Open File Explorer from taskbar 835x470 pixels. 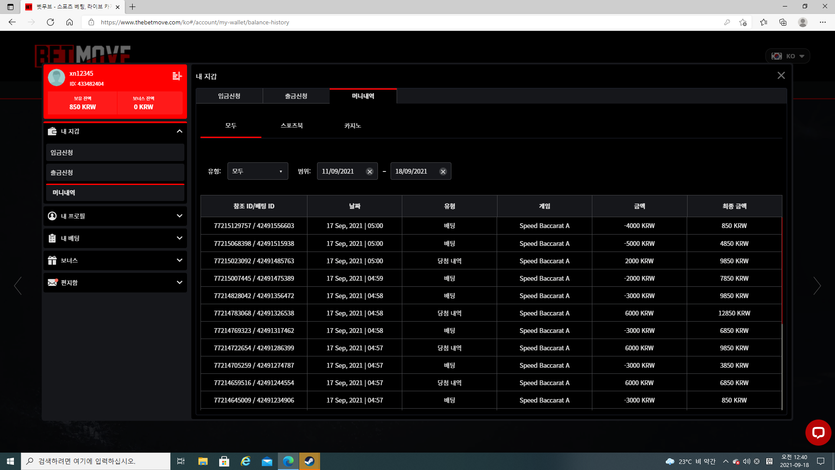pyautogui.click(x=203, y=461)
